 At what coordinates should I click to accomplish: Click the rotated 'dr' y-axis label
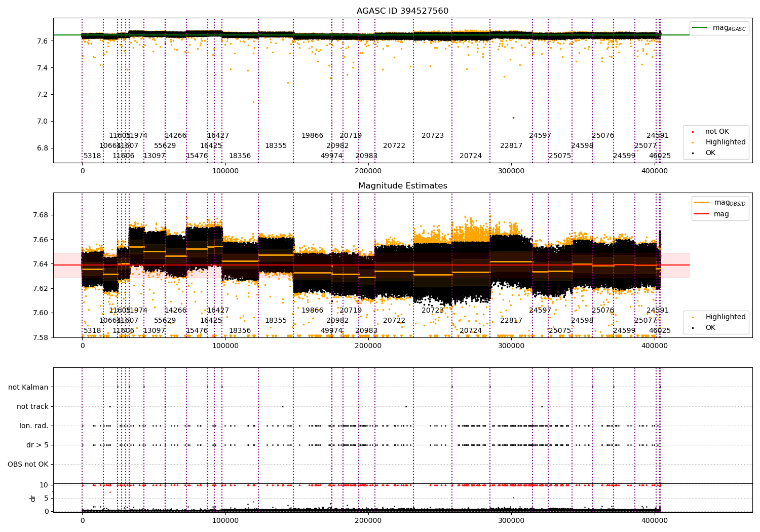click(x=33, y=498)
